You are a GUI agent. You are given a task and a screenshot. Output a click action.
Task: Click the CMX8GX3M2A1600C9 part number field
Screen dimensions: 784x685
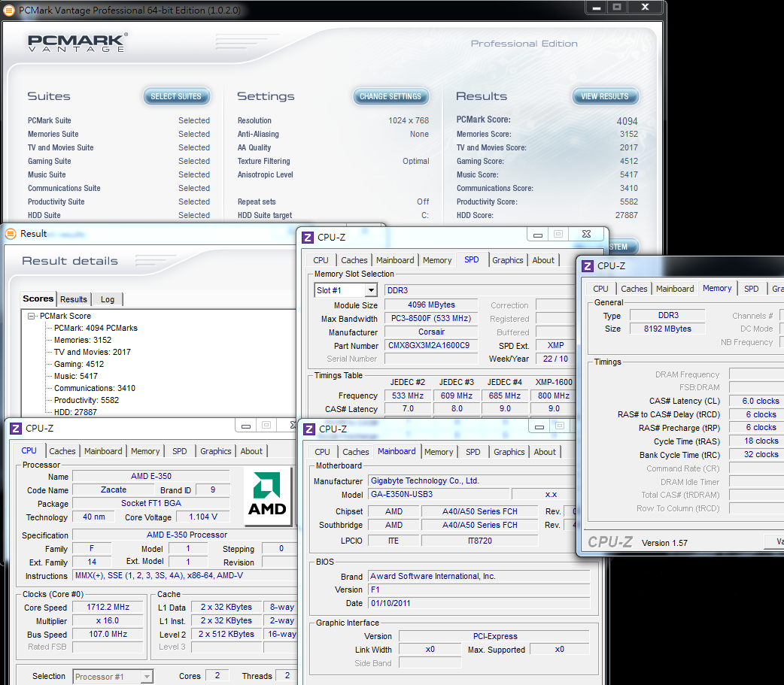pyautogui.click(x=431, y=345)
